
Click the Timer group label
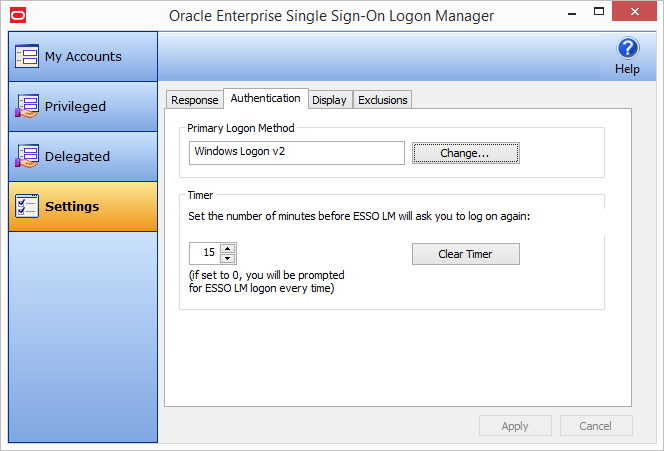pyautogui.click(x=200, y=195)
